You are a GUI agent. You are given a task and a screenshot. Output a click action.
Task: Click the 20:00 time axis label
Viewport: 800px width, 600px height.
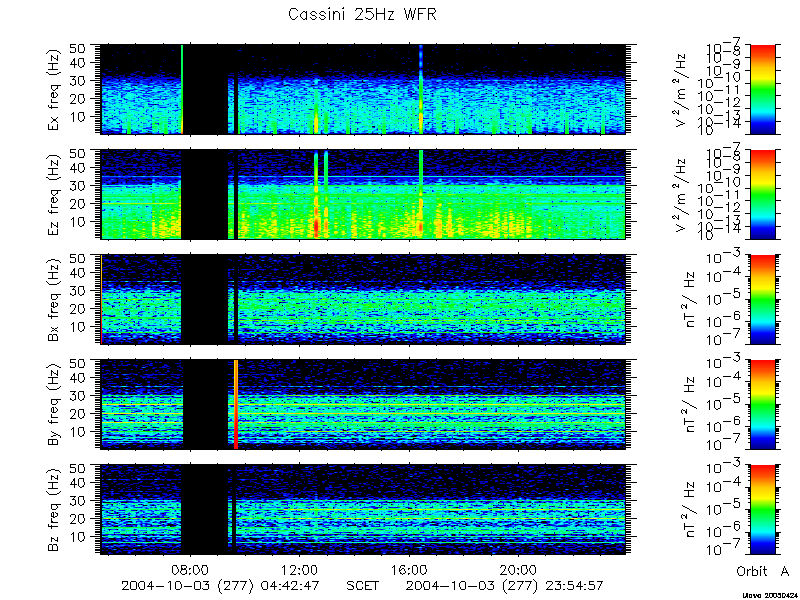[x=518, y=569]
